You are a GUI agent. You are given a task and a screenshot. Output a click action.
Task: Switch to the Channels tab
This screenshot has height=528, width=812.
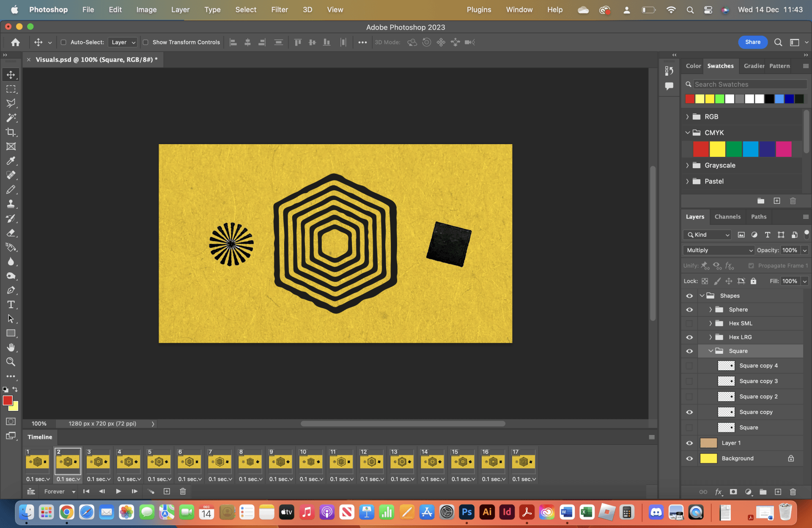tap(727, 216)
